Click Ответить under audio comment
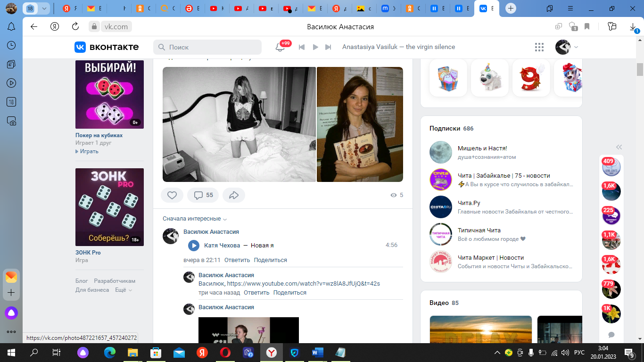The height and width of the screenshot is (362, 644). (237, 260)
